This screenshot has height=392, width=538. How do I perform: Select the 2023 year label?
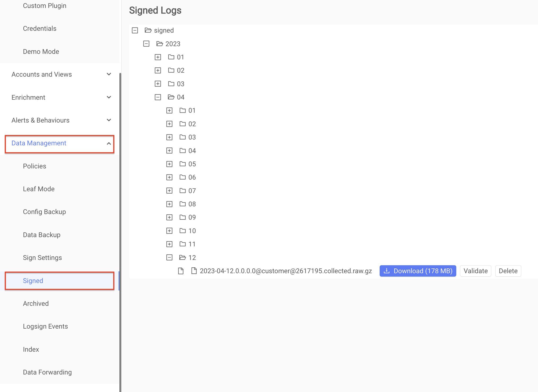click(173, 44)
